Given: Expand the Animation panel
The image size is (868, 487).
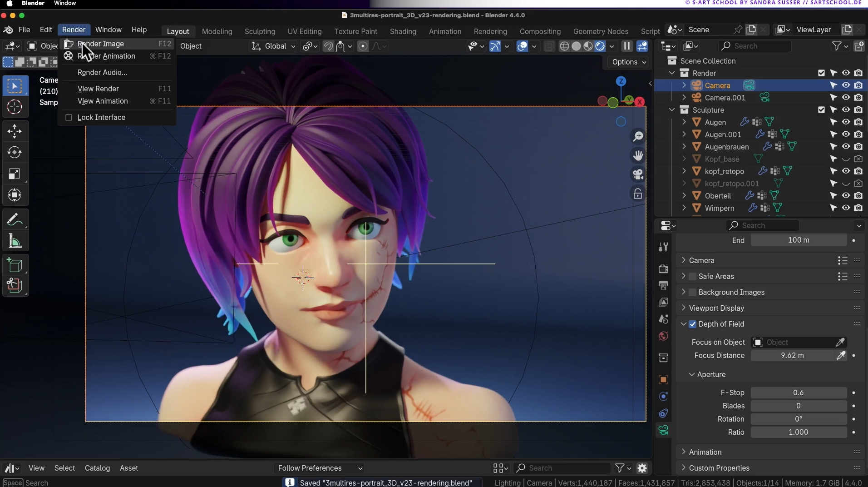Looking at the screenshot, I should click(x=684, y=452).
